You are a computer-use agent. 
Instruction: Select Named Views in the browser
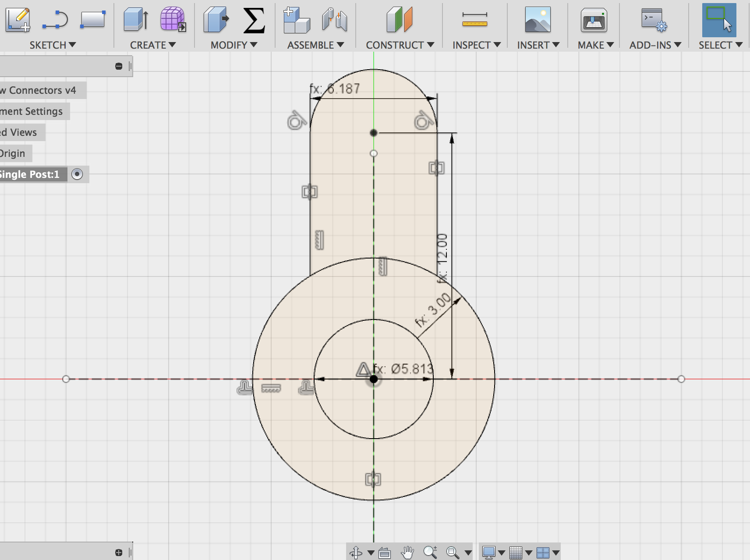(x=22, y=132)
